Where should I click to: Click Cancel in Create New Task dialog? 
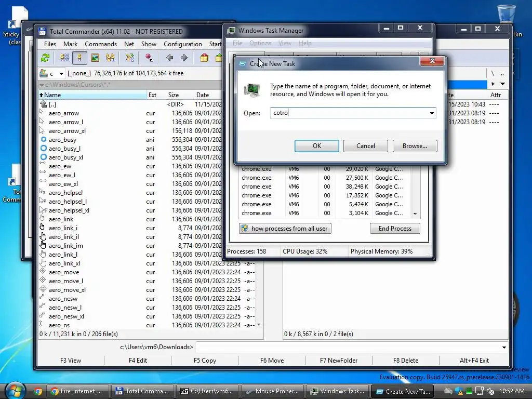coord(365,146)
